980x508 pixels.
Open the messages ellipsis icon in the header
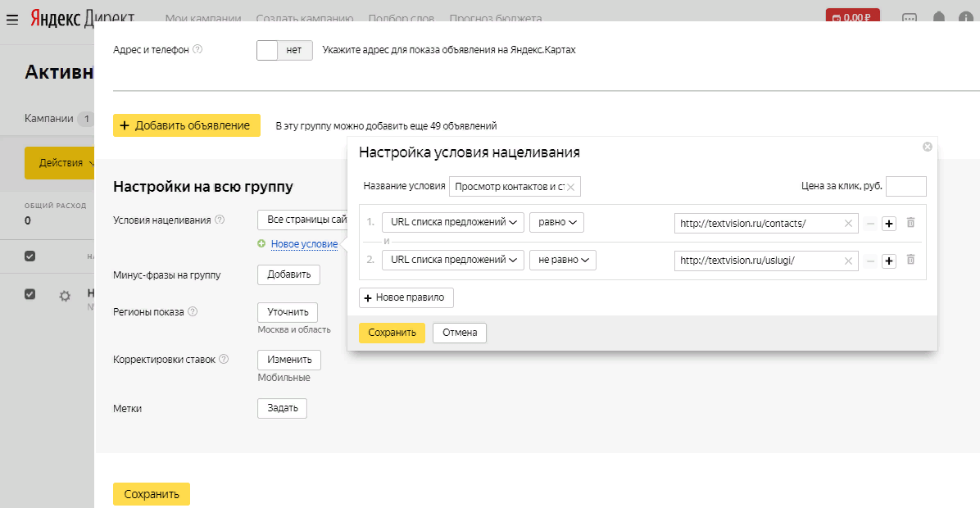coord(908,16)
